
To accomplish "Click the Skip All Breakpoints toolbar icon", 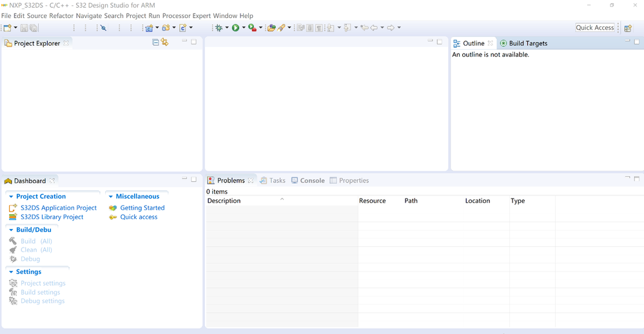I will point(104,28).
